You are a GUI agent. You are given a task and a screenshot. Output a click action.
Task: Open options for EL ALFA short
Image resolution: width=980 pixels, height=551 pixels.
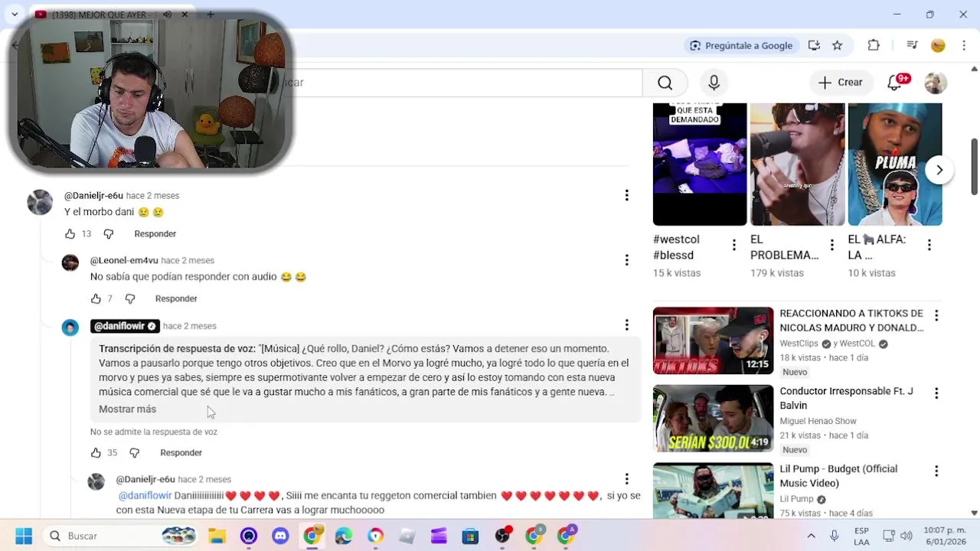tap(929, 246)
